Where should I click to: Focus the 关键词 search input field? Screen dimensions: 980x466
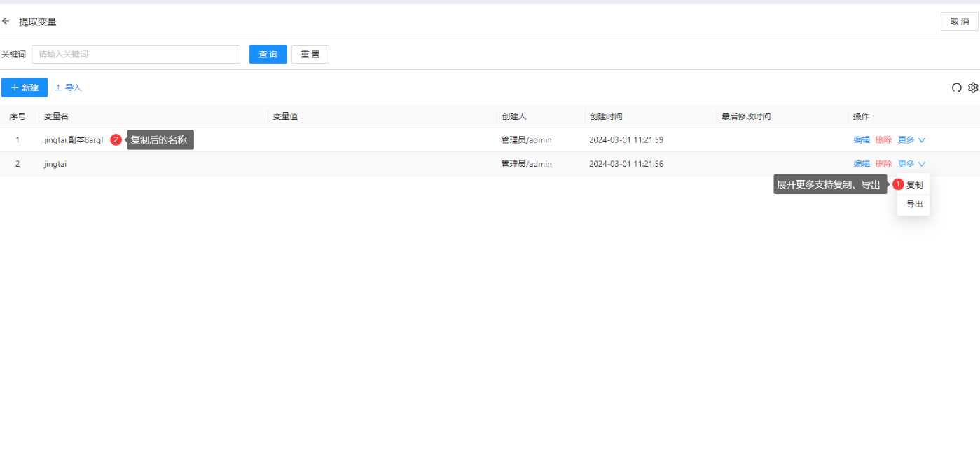[136, 55]
